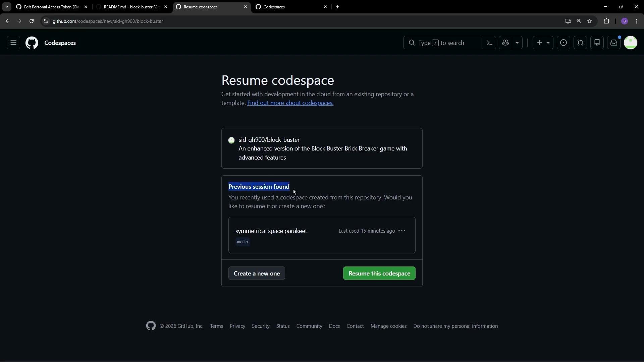Viewport: 644px width, 362px height.
Task: Click 'Resume this codespace' button
Action: coord(379,274)
